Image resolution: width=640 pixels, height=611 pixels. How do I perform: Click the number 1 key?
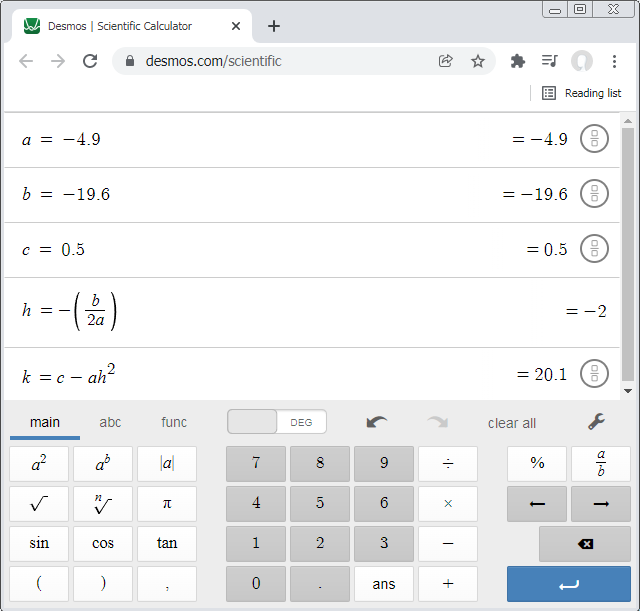click(x=256, y=544)
